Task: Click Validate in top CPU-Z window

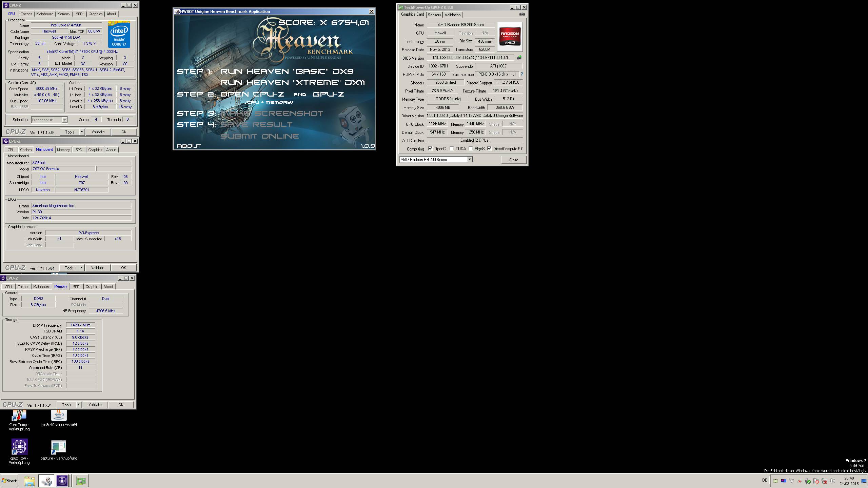Action: click(x=98, y=132)
